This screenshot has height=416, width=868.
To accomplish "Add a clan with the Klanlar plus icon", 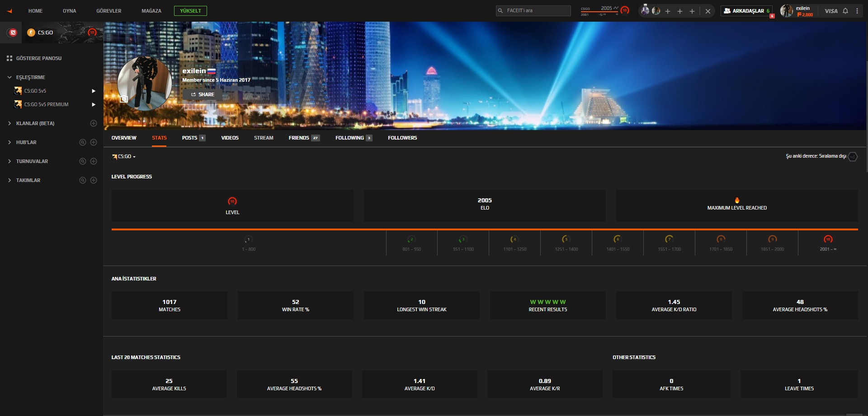I will (94, 123).
